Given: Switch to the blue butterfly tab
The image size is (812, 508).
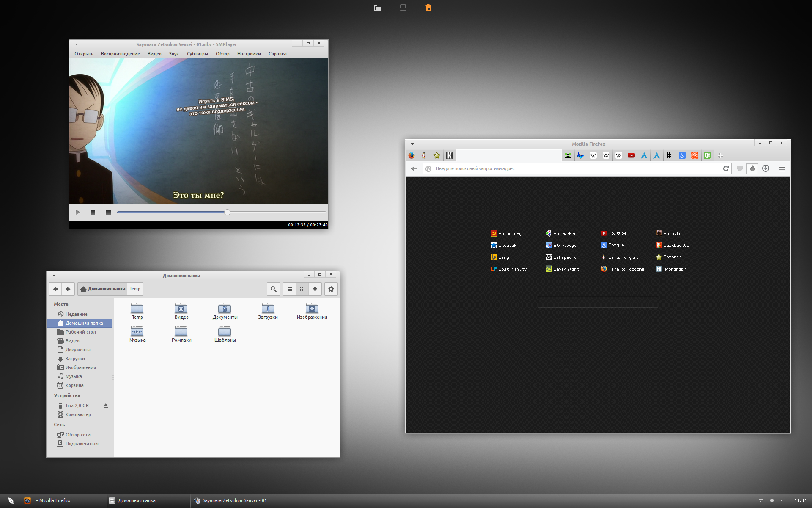Looking at the screenshot, I should [581, 155].
